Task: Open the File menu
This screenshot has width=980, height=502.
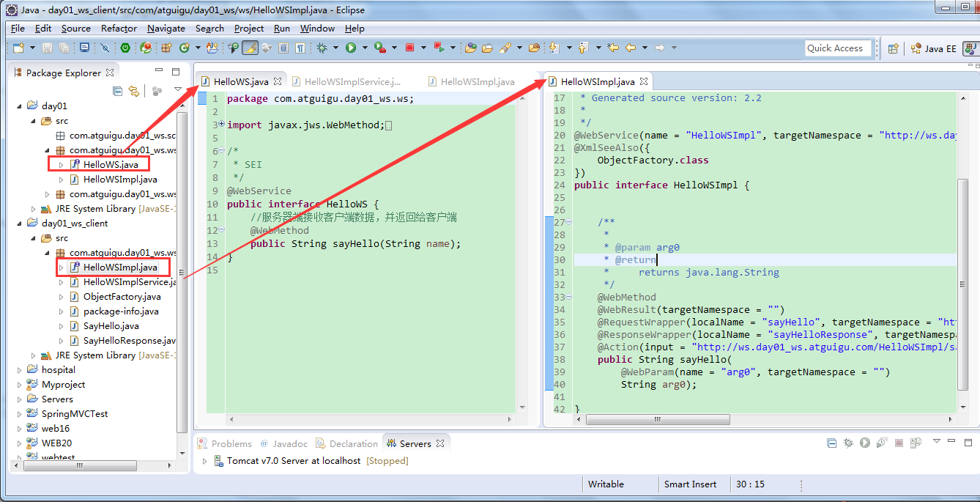Action: [x=18, y=29]
